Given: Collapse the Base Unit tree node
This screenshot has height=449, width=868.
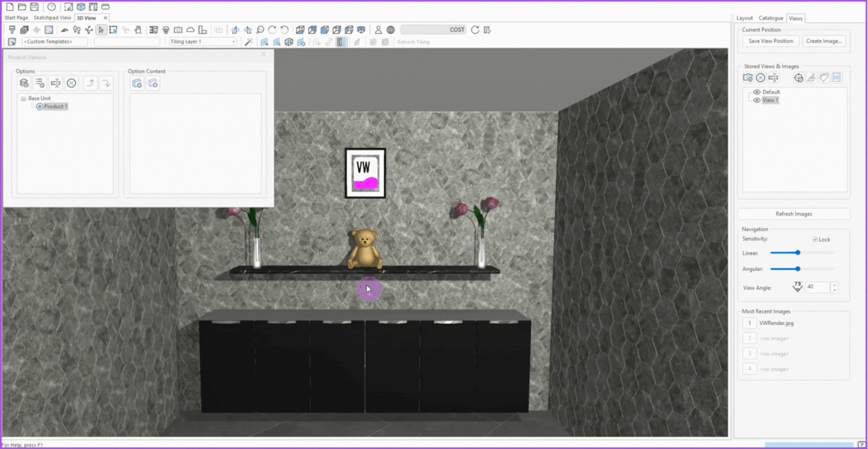Looking at the screenshot, I should pyautogui.click(x=23, y=99).
